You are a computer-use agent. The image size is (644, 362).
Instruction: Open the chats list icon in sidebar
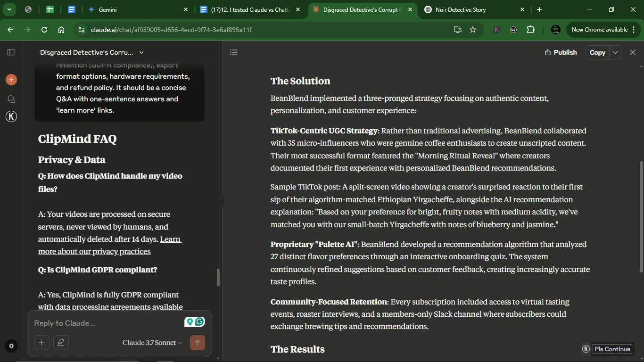[x=11, y=99]
